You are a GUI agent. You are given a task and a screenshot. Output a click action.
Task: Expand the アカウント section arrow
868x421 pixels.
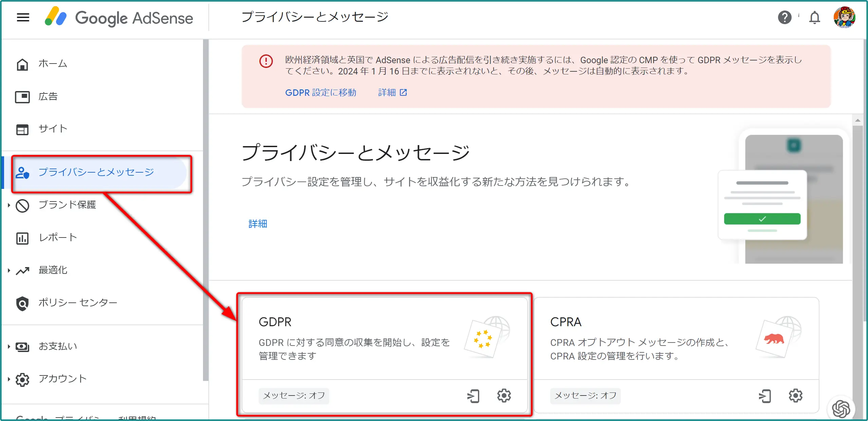[9, 379]
